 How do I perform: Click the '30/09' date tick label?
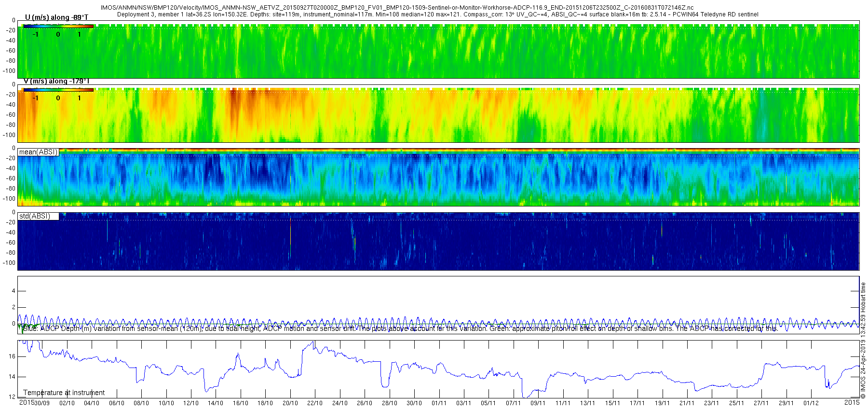coord(42,403)
